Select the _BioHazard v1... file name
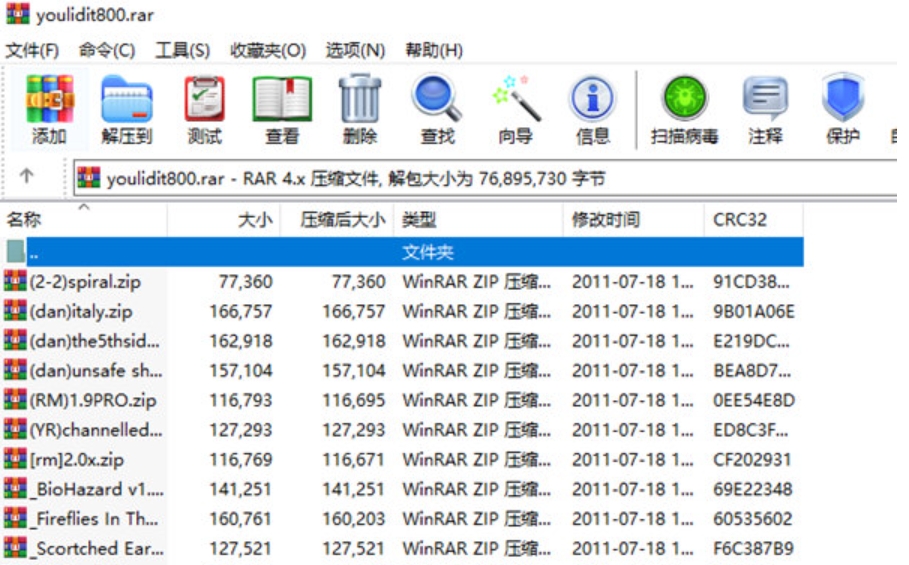 (x=97, y=489)
